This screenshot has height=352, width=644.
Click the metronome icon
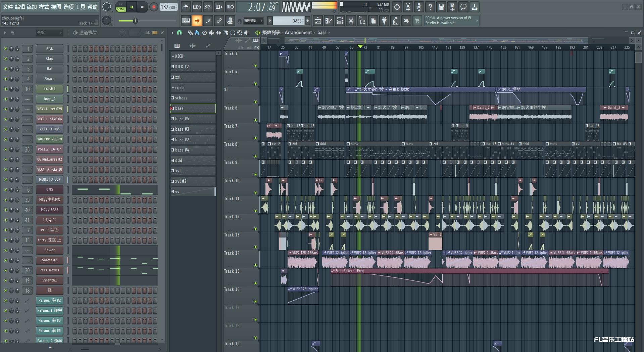[x=186, y=7]
